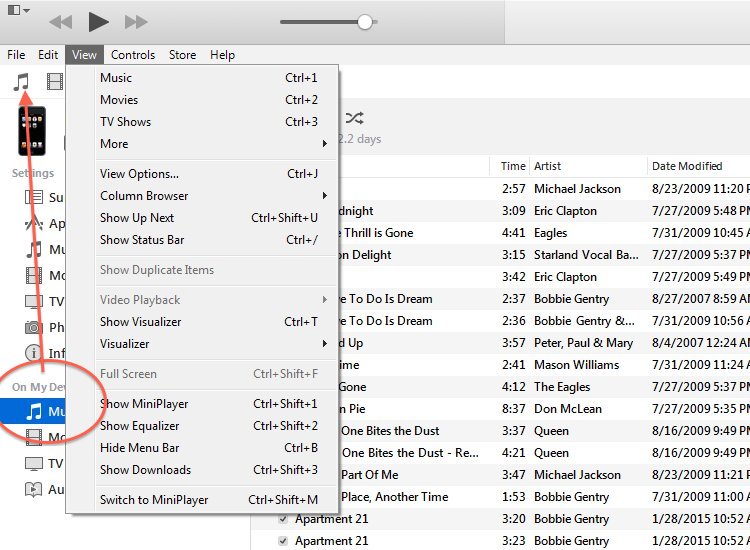750x550 pixels.
Task: Toggle checkbox for first Apartment 21 song
Action: [283, 519]
